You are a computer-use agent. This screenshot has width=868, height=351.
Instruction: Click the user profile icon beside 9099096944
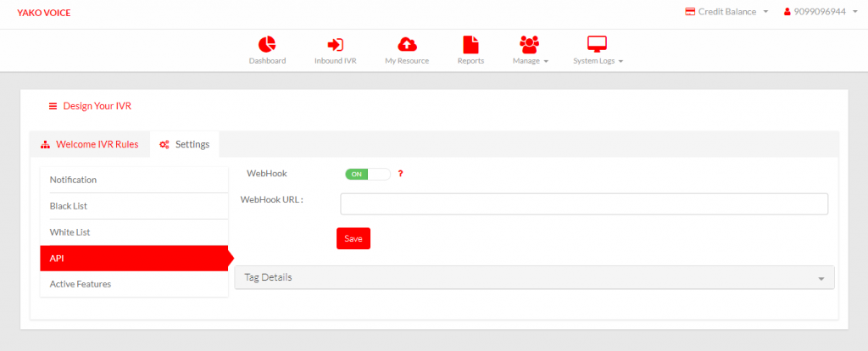coord(787,12)
